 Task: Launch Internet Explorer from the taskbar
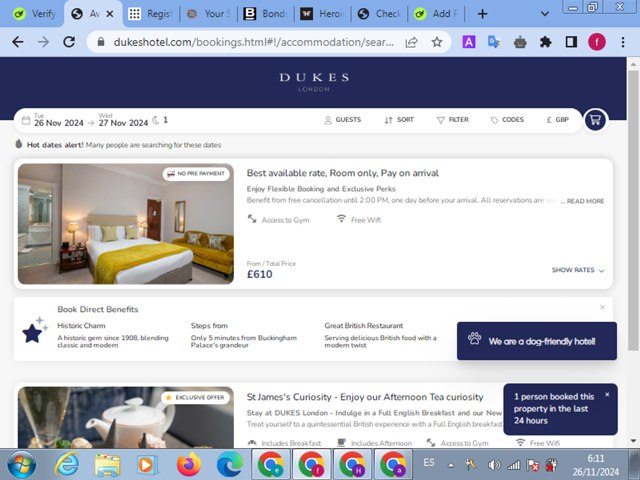click(x=67, y=464)
